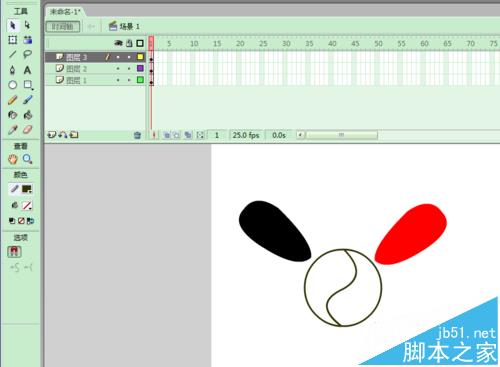500x367 pixels.
Task: Open the fill color swatch
Action: 27,205
